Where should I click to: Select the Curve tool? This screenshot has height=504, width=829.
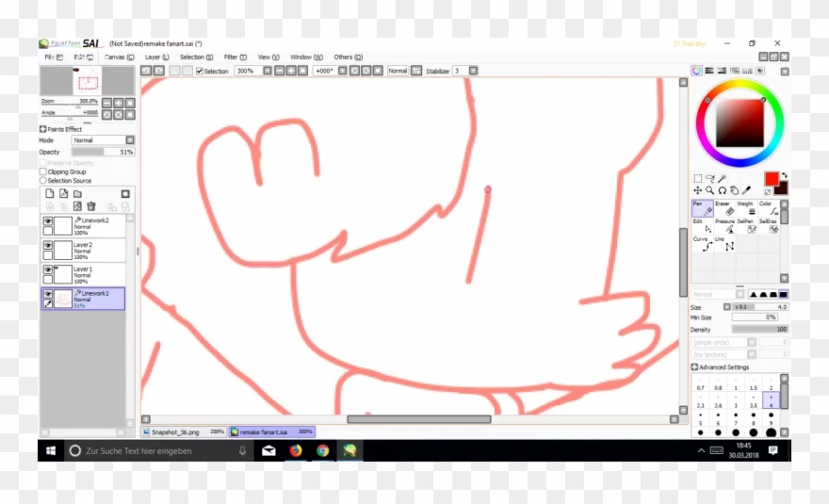702,244
